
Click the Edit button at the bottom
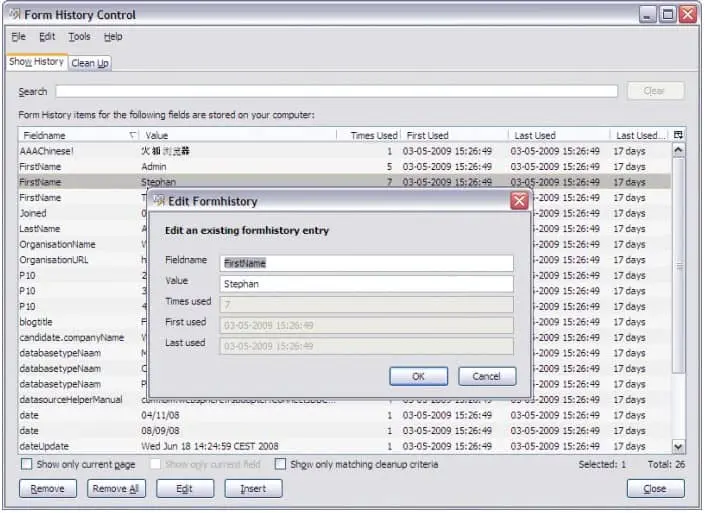[185, 488]
